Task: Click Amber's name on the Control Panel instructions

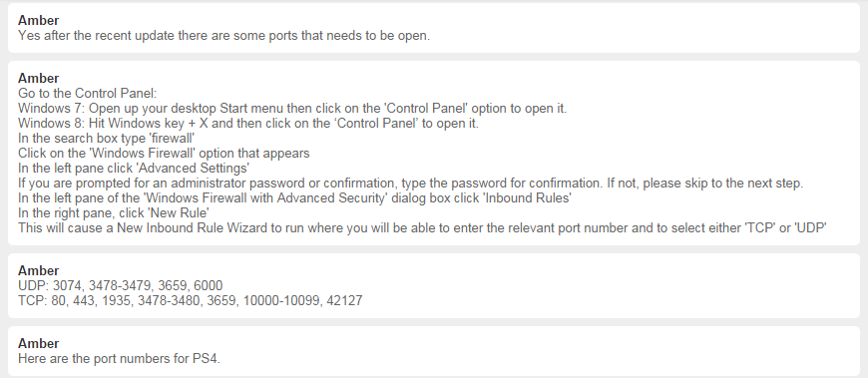Action: 38,79
